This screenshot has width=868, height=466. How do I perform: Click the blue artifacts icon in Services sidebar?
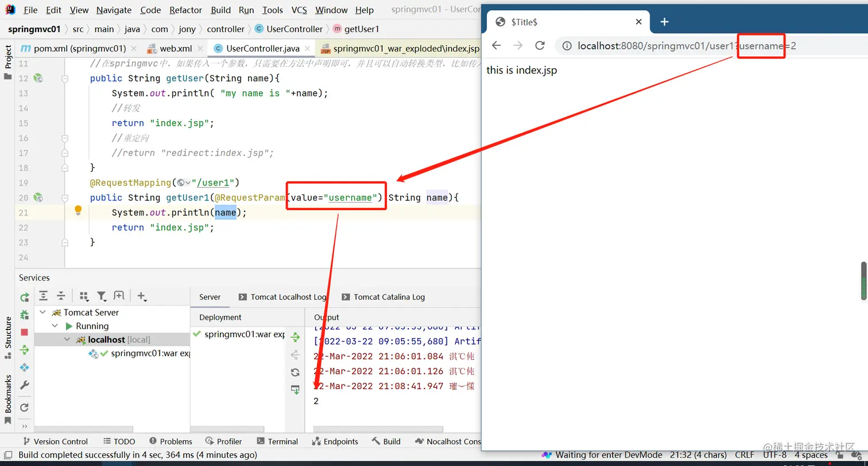coord(25,367)
